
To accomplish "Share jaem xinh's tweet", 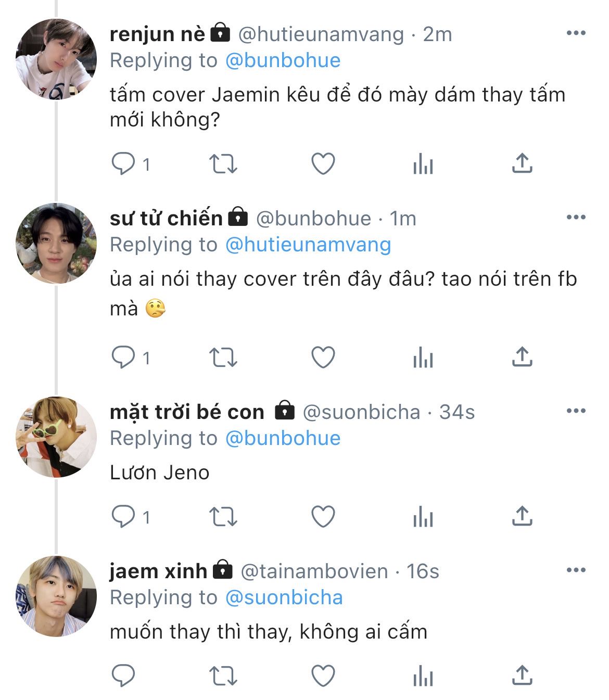I will pyautogui.click(x=522, y=676).
